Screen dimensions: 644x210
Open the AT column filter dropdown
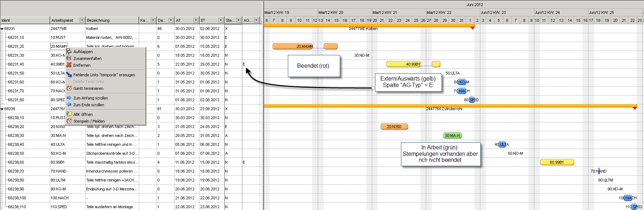[196, 20]
